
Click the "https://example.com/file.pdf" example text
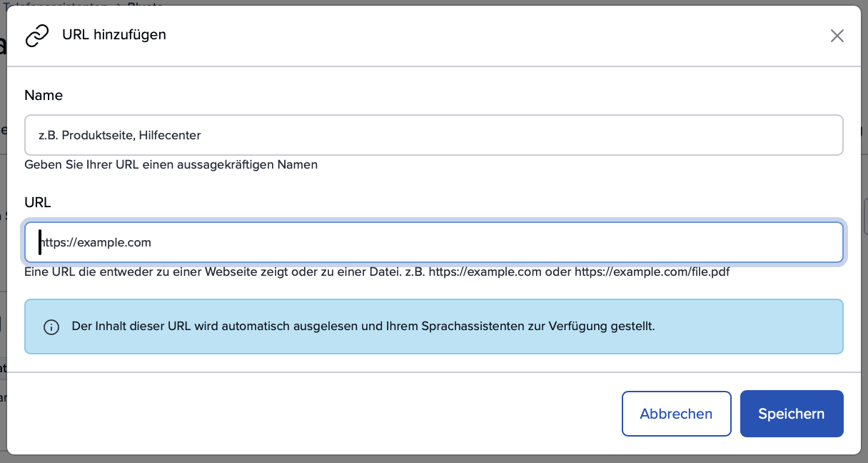[652, 272]
